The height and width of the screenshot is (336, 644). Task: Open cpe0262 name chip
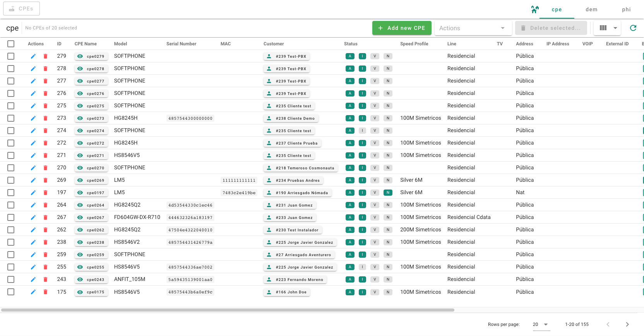pyautogui.click(x=91, y=230)
